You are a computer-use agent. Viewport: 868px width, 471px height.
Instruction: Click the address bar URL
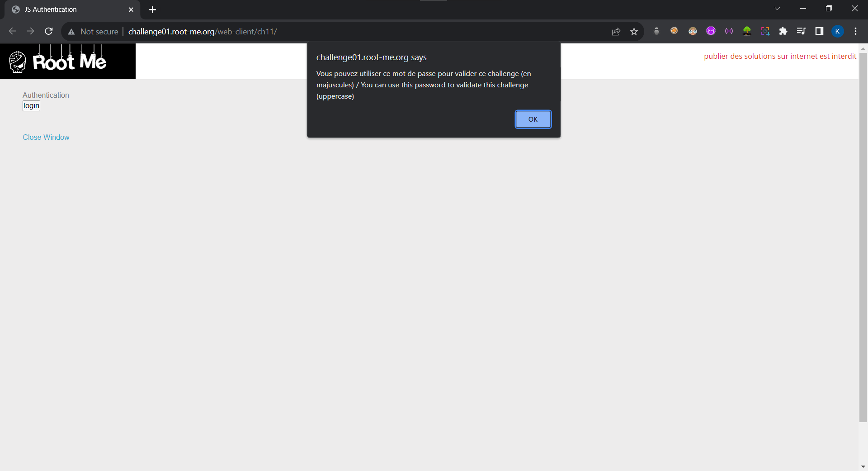coord(203,31)
